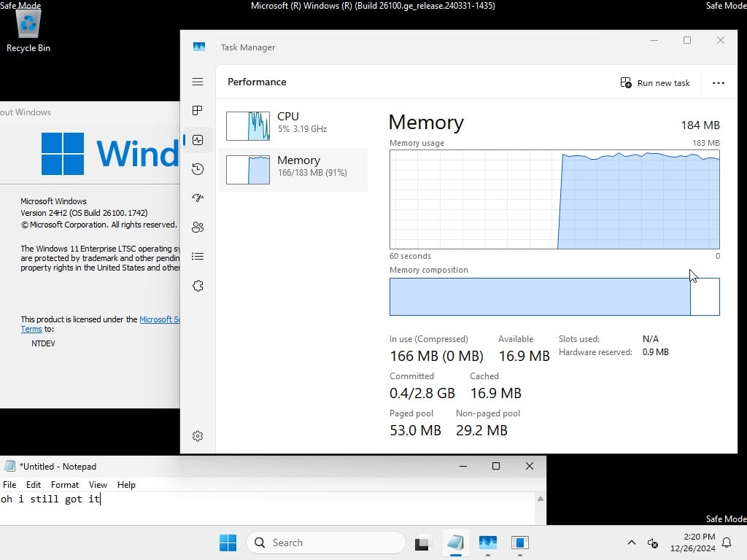Show hidden icons tray chevron
747x560 pixels.
pyautogui.click(x=631, y=542)
